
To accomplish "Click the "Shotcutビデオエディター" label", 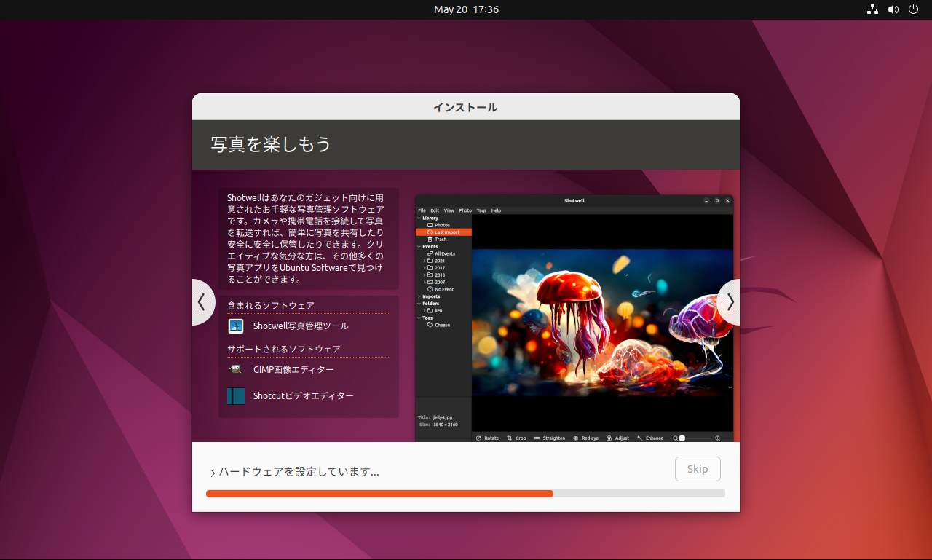I will tap(304, 396).
